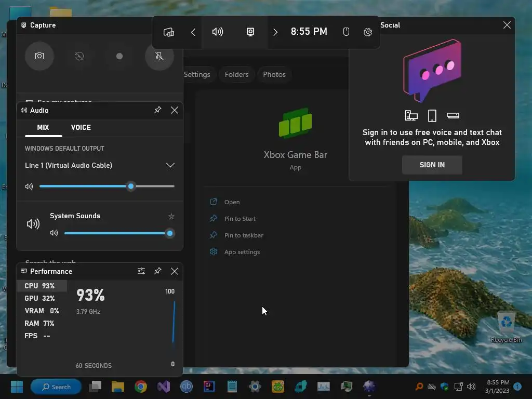532x399 pixels.
Task: Open IntelliJ IDEA from taskbar
Action: tap(209, 387)
